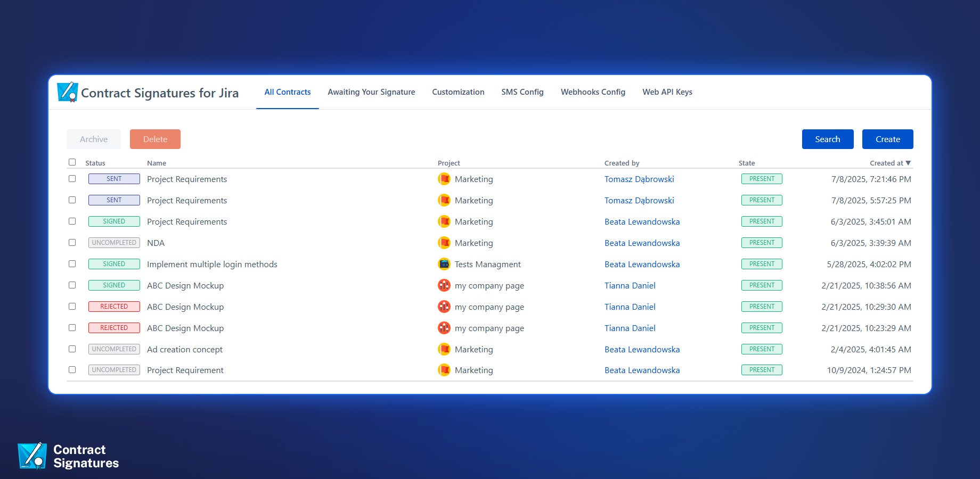Toggle the select-all checkbox in table header

pos(72,162)
